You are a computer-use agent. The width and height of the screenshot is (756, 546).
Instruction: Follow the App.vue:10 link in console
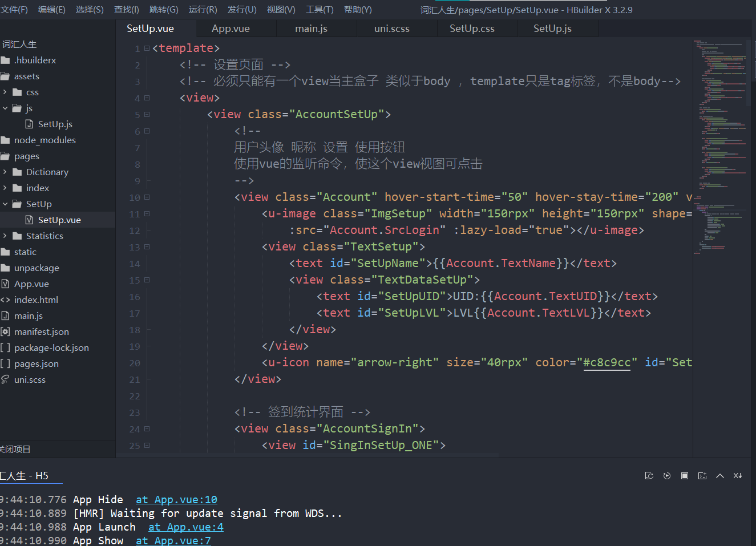pyautogui.click(x=176, y=499)
